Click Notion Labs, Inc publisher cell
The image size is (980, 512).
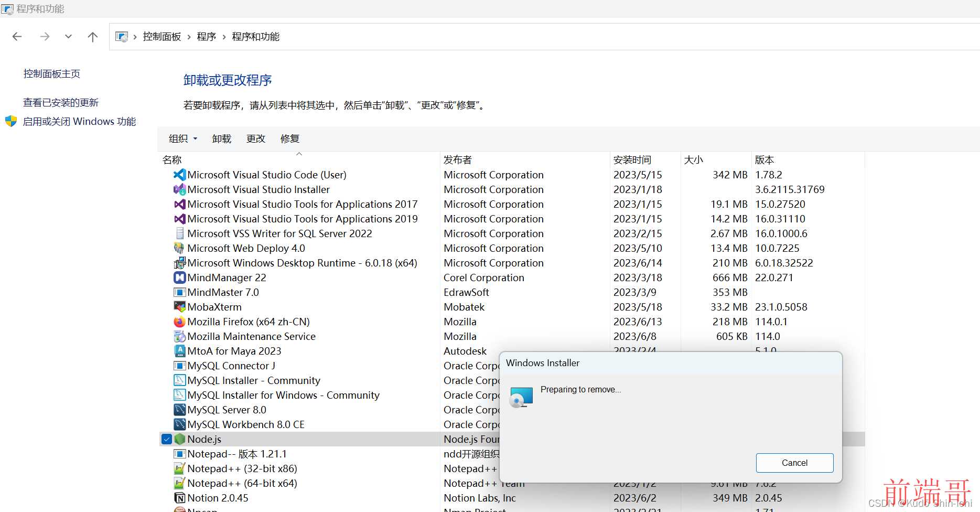point(480,498)
